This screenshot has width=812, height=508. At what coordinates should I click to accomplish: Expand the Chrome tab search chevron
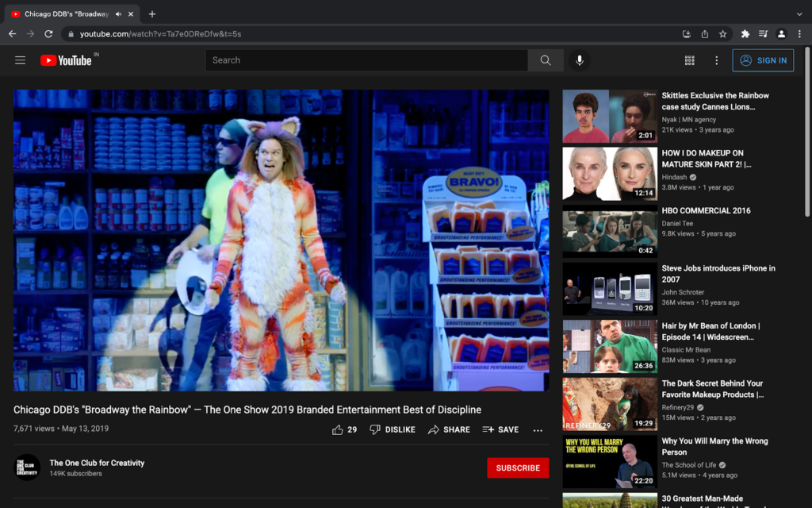pyautogui.click(x=799, y=14)
